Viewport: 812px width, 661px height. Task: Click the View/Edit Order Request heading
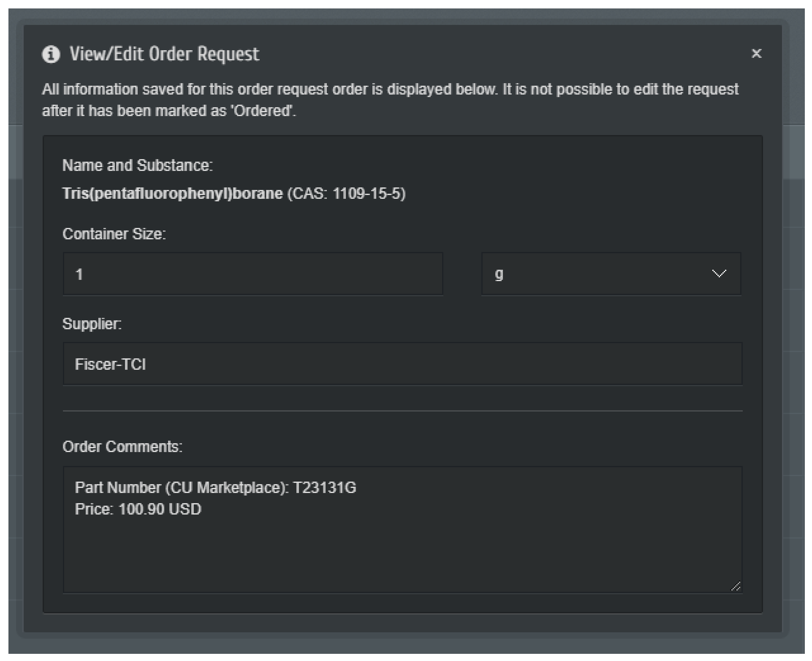click(164, 54)
